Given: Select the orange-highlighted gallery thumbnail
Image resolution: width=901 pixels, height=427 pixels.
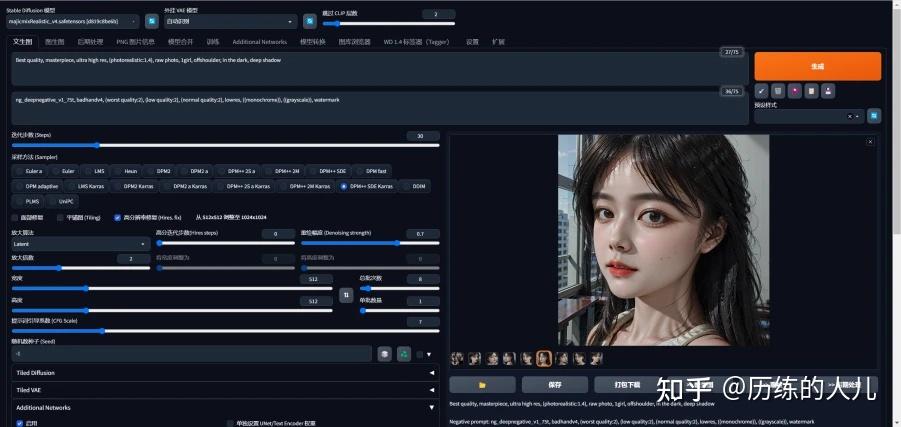Looking at the screenshot, I should pos(544,359).
